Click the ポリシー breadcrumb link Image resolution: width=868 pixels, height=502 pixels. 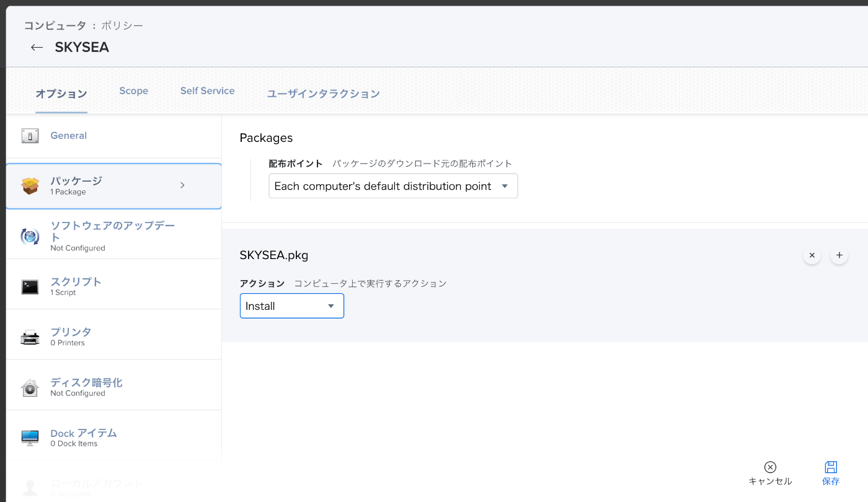click(x=122, y=25)
